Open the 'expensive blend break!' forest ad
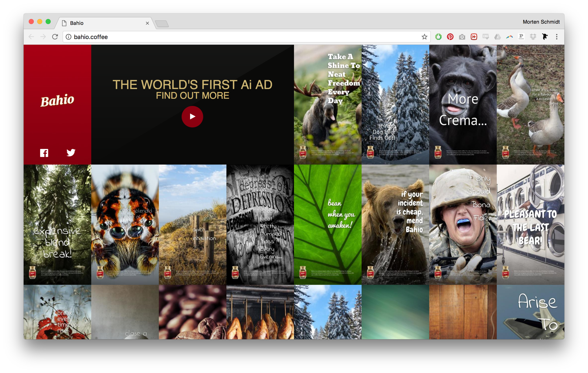Image resolution: width=588 pixels, height=373 pixels. [x=57, y=225]
